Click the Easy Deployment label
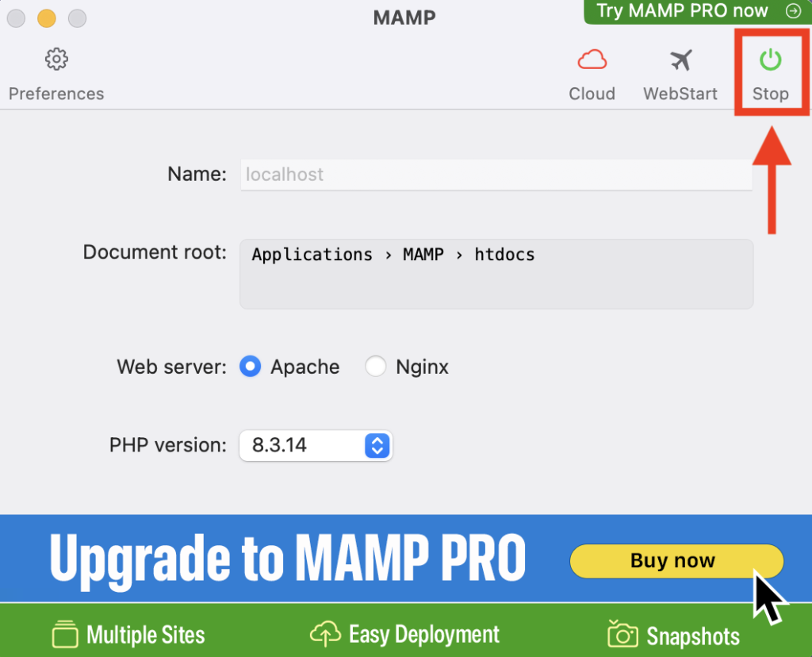 coord(423,635)
